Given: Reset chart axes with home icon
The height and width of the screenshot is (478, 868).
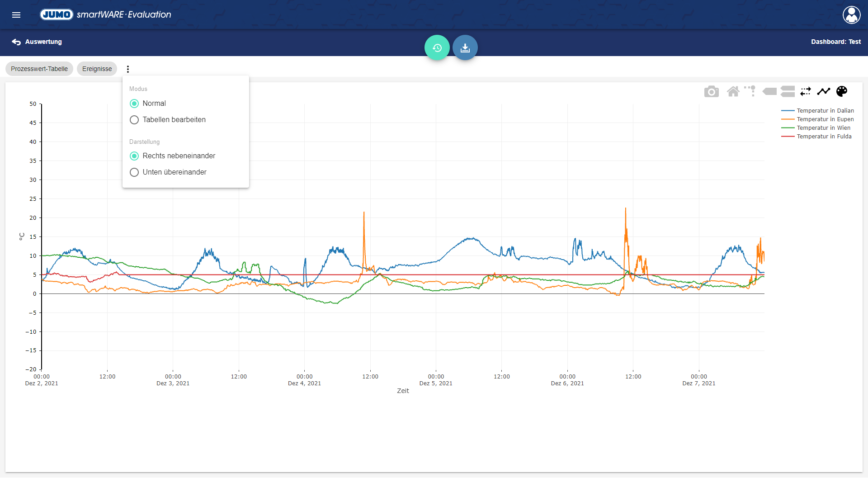Looking at the screenshot, I should (x=733, y=92).
